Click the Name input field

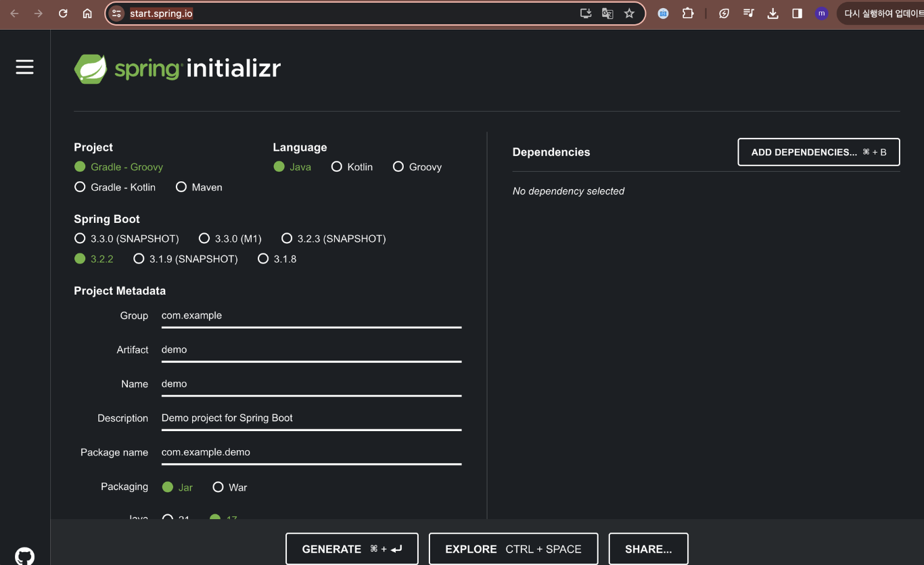[x=311, y=383]
